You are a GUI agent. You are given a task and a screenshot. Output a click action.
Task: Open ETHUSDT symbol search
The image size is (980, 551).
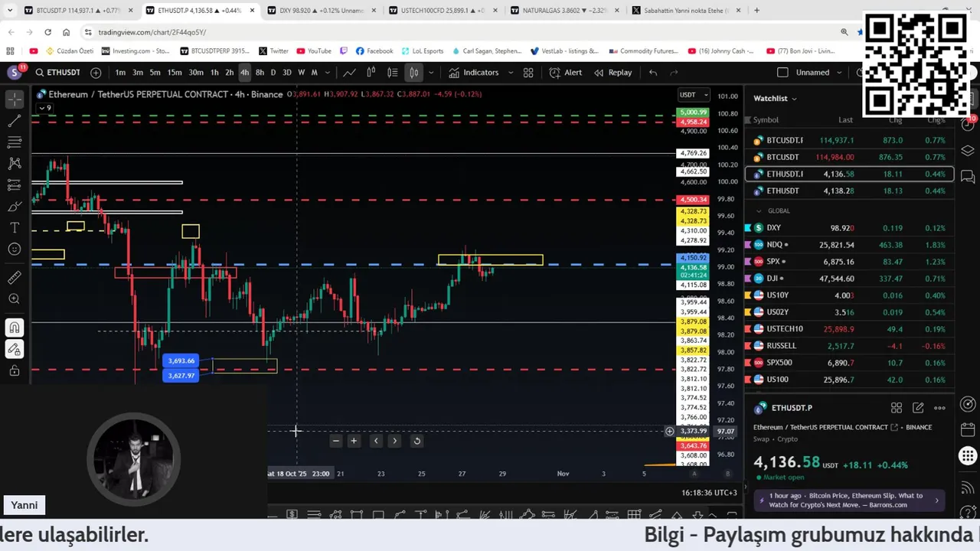[57, 73]
